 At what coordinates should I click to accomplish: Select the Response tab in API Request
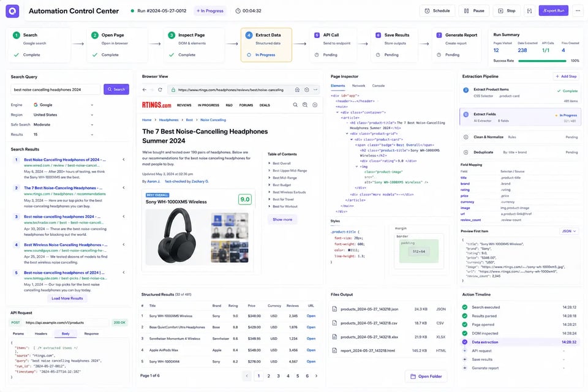[x=91, y=333]
